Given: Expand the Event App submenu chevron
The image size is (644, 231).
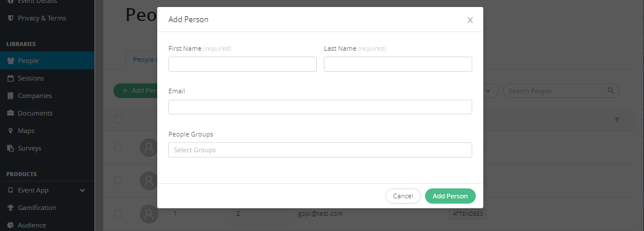Looking at the screenshot, I should coord(83,190).
